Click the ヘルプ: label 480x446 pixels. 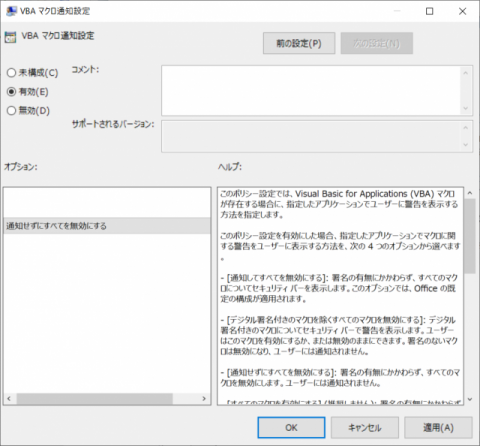click(x=230, y=167)
